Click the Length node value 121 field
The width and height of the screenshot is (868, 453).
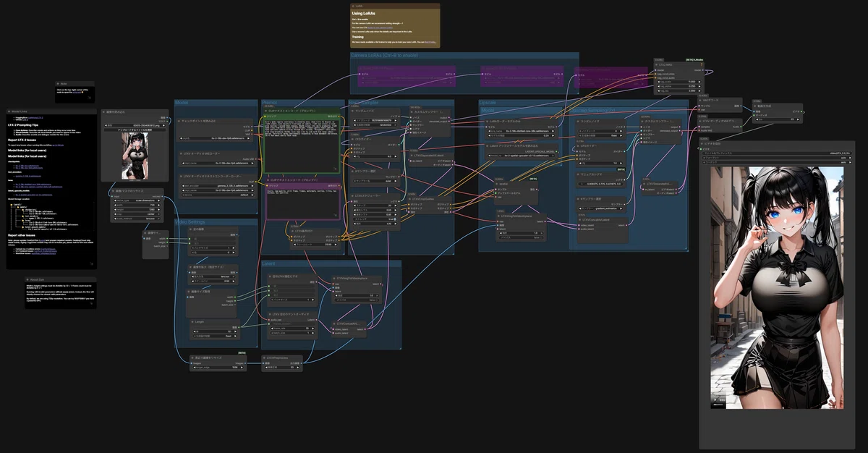coord(215,331)
